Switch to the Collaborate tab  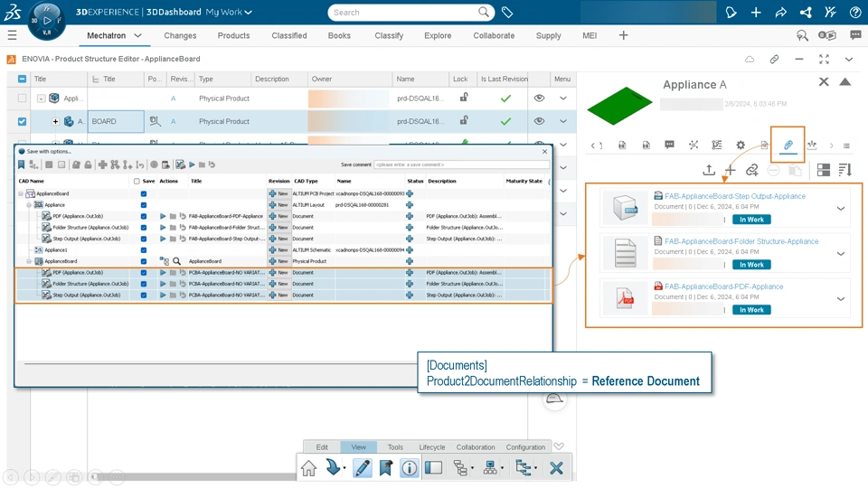[494, 35]
